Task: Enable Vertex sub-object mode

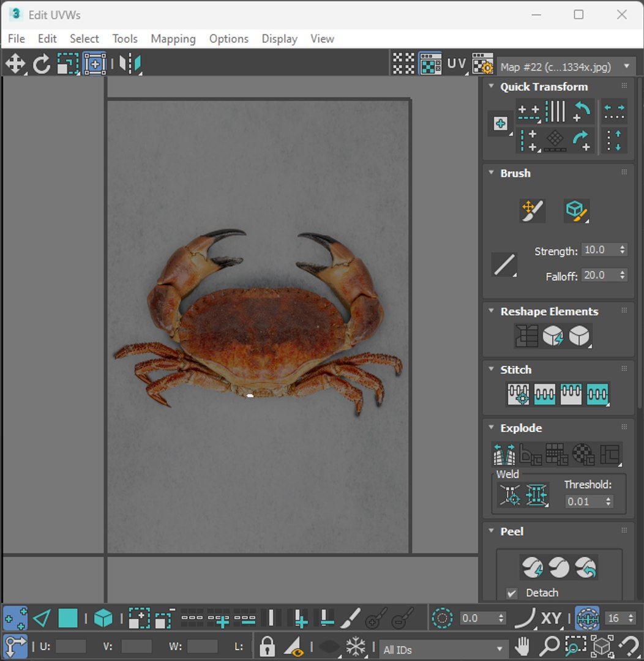Action: (15, 618)
